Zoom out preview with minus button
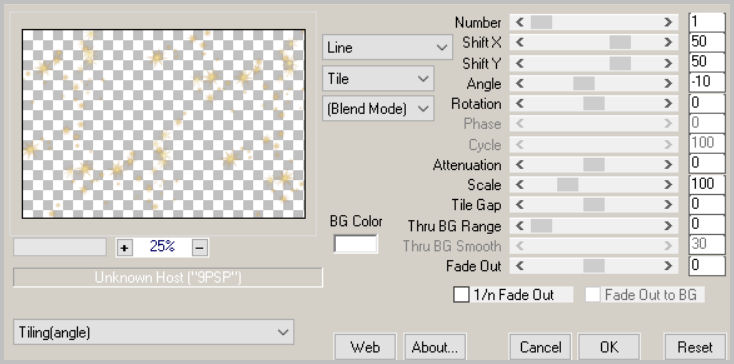 click(x=200, y=248)
